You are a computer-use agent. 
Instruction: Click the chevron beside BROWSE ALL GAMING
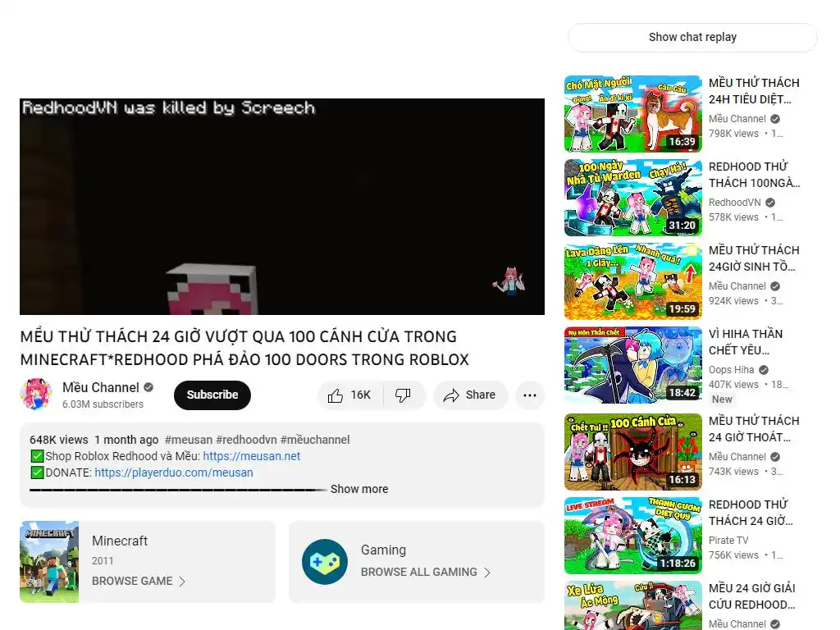point(487,573)
